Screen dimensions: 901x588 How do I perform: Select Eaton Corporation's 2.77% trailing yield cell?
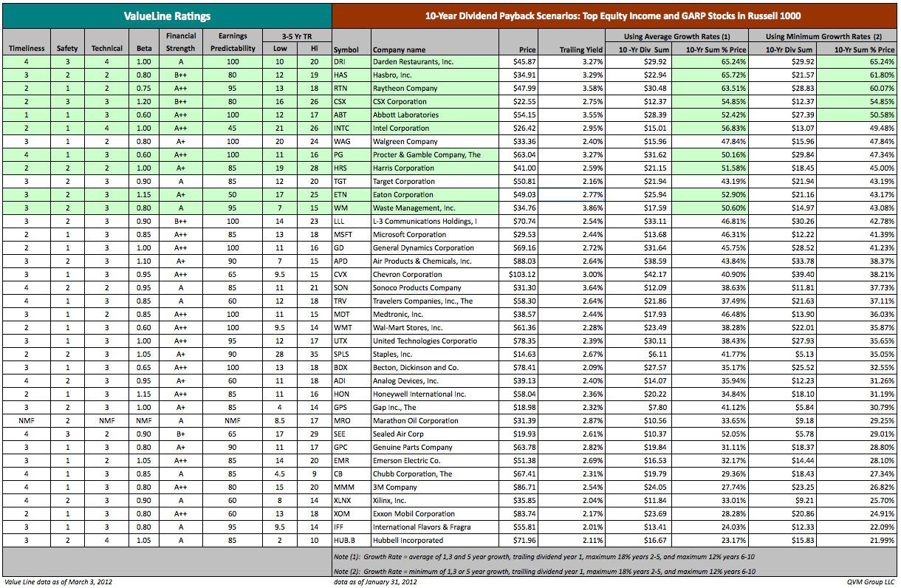click(x=572, y=195)
